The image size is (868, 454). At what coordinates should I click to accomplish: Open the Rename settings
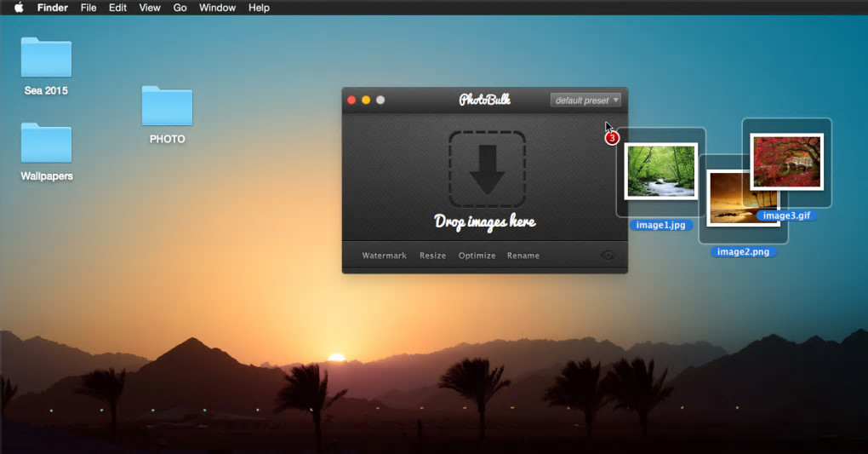[523, 256]
